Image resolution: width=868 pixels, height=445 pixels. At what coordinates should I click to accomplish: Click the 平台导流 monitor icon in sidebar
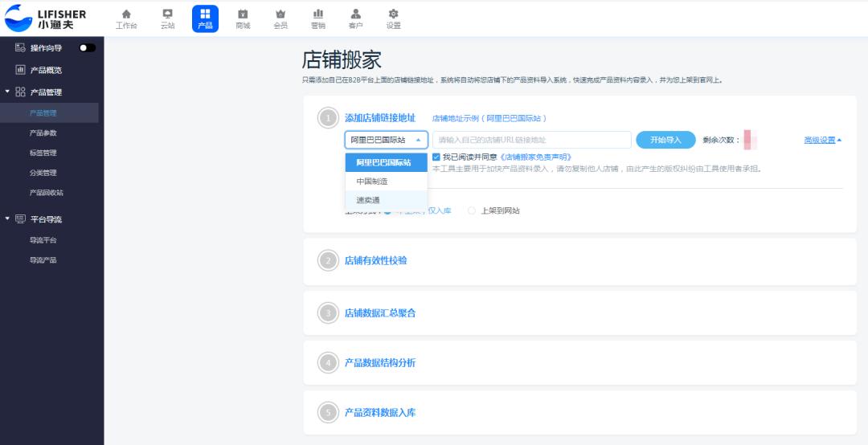click(x=20, y=219)
